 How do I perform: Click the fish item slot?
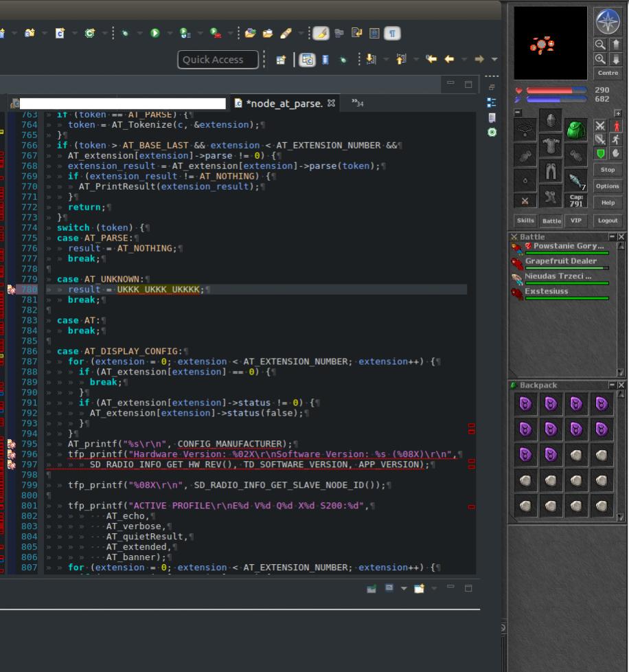(575, 181)
